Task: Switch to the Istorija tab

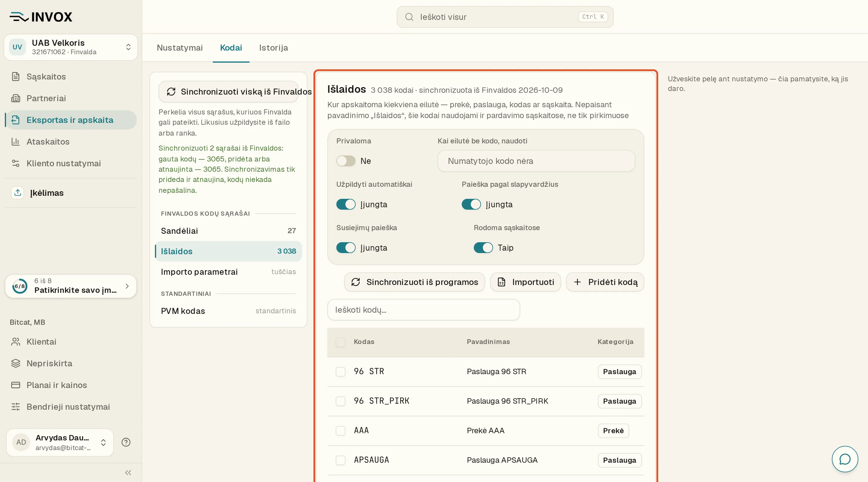Action: pyautogui.click(x=273, y=48)
